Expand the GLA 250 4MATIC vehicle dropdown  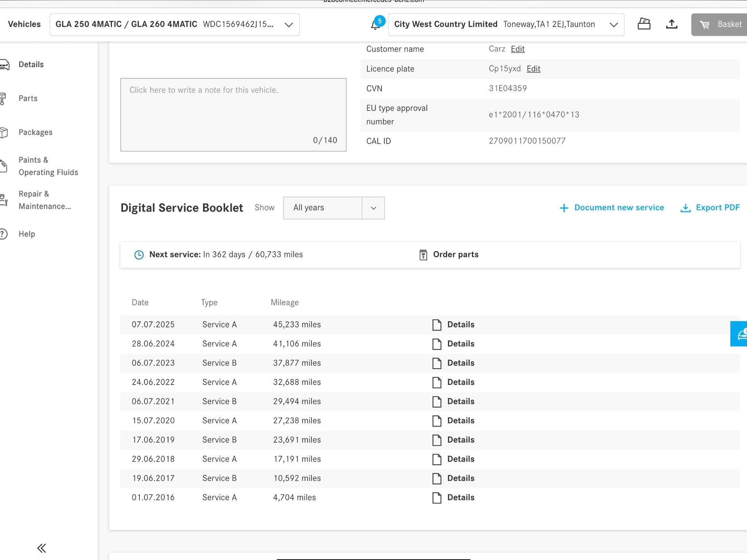click(x=174, y=24)
